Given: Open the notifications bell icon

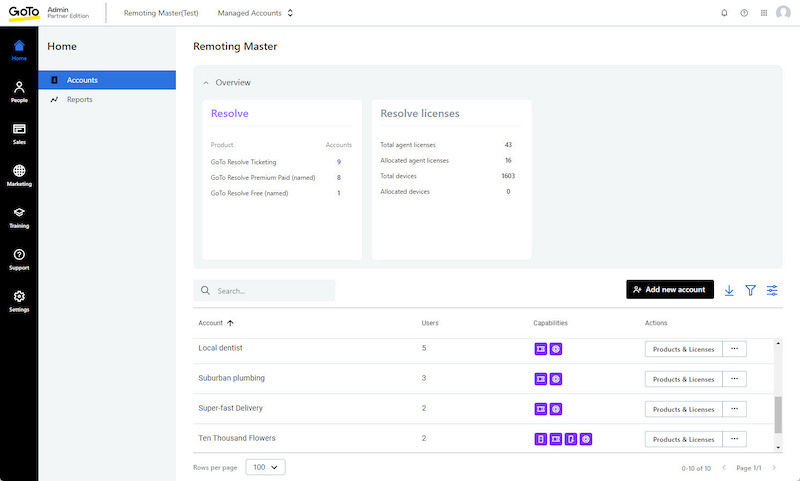Looking at the screenshot, I should 724,13.
